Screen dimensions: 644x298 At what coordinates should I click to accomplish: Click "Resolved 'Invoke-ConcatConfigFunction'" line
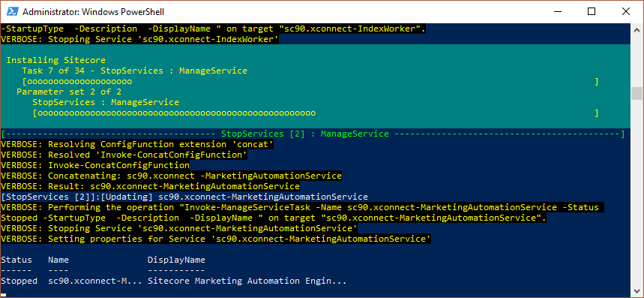124,155
